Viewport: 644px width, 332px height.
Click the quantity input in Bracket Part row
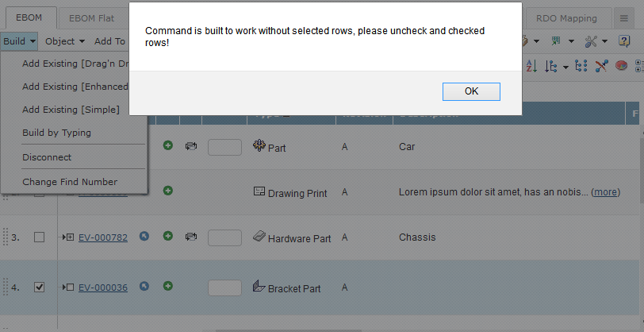[224, 288]
